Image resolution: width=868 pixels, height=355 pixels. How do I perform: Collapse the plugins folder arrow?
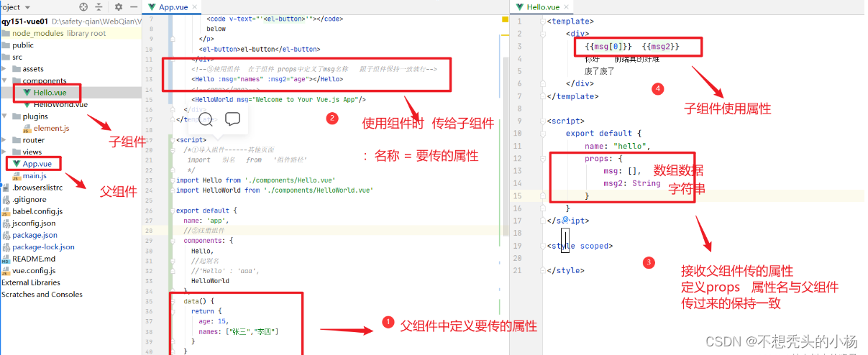6,116
